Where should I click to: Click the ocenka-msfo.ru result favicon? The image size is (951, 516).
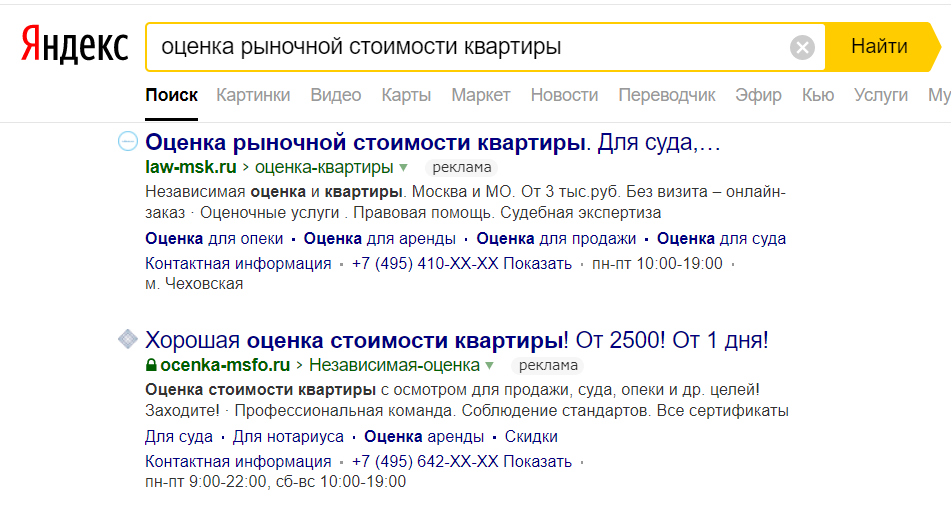tap(127, 339)
